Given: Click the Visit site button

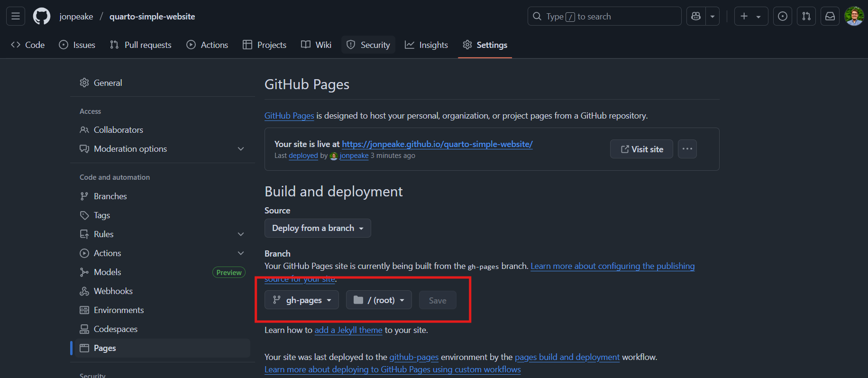Looking at the screenshot, I should [x=641, y=149].
